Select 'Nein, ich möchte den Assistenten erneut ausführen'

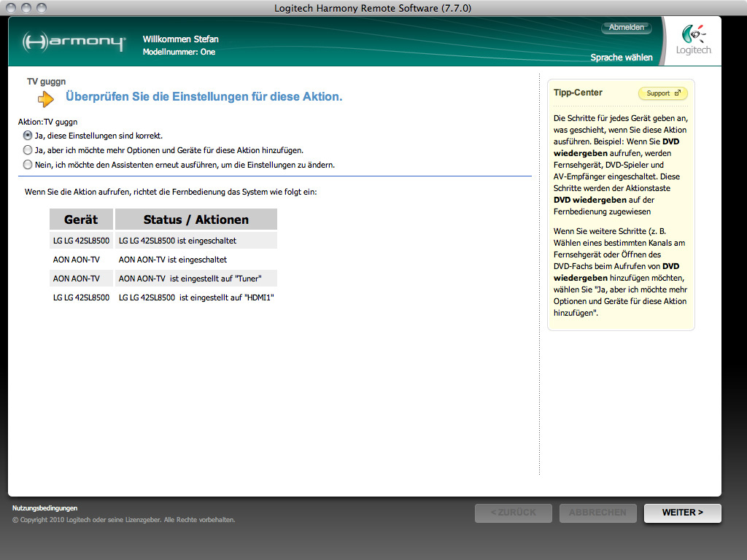point(28,165)
